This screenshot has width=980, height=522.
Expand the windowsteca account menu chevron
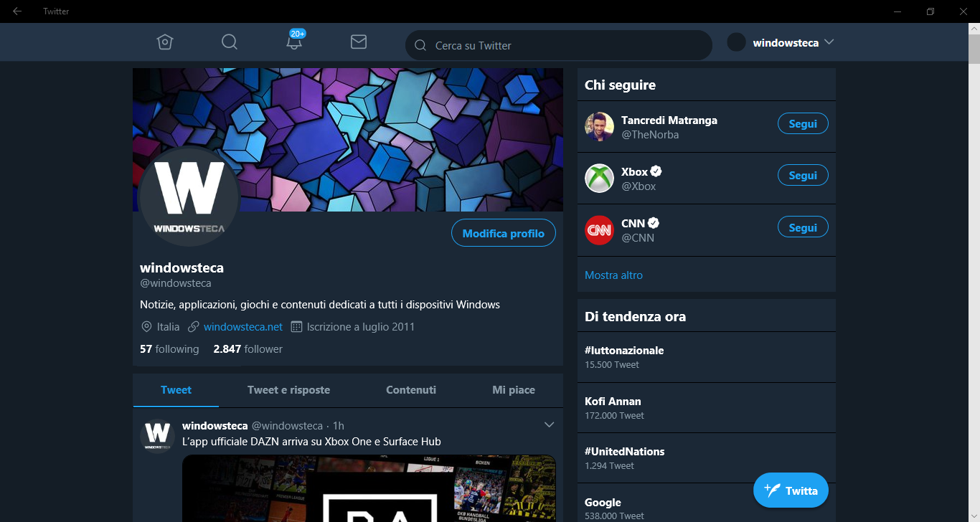pos(829,42)
